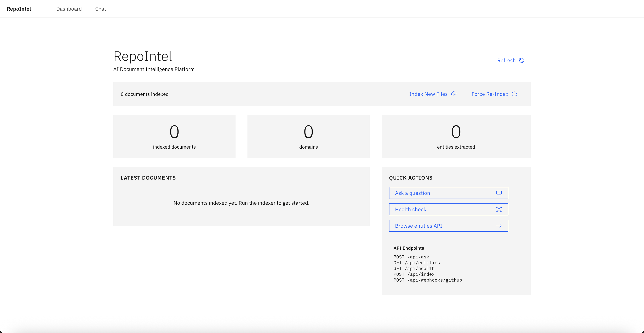Switch to the Chat tab
Image resolution: width=644 pixels, height=333 pixels.
tap(100, 9)
